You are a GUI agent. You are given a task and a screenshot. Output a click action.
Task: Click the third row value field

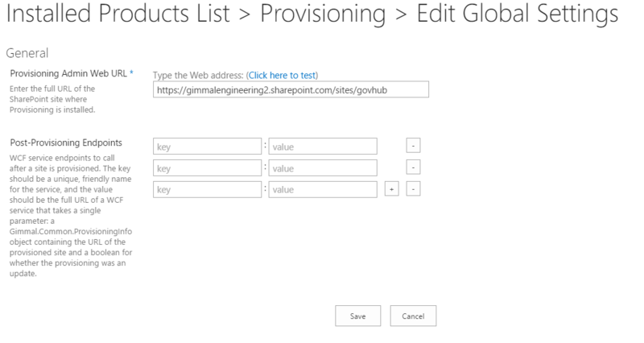point(323,189)
